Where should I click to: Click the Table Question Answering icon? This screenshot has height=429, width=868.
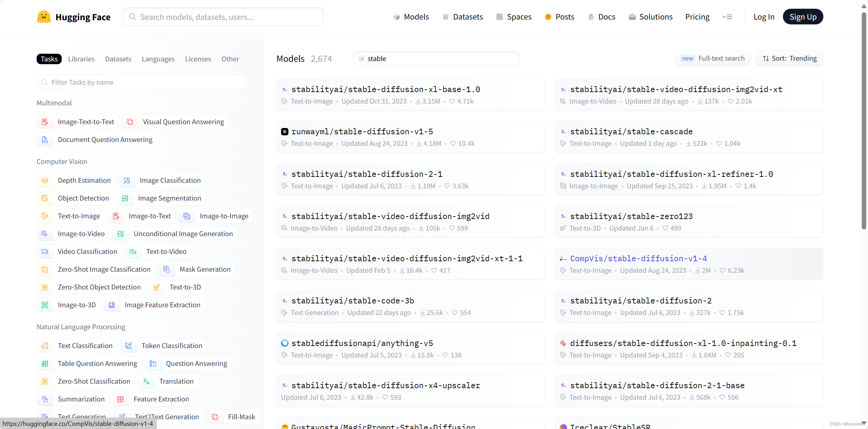pyautogui.click(x=45, y=363)
